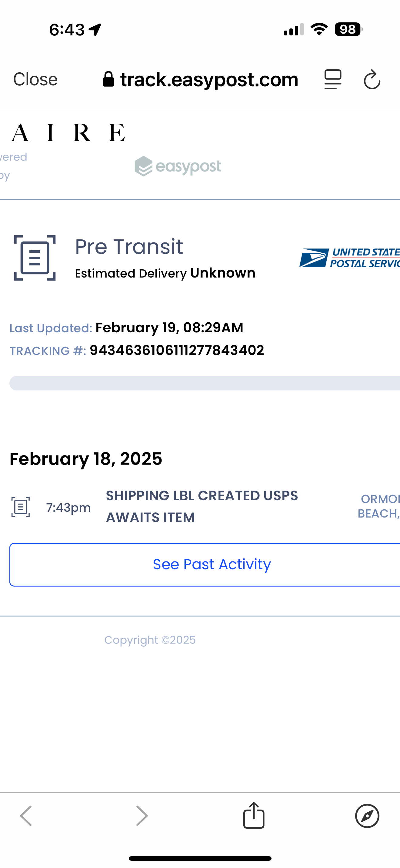Screen dimensions: 400x868
Task: Click the easypost logo
Action: (178, 166)
